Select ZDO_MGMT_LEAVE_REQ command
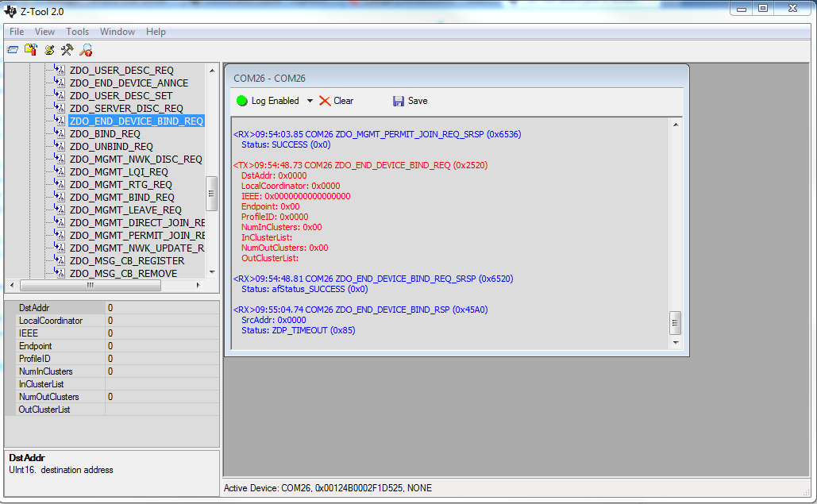817x504 pixels. [x=125, y=210]
